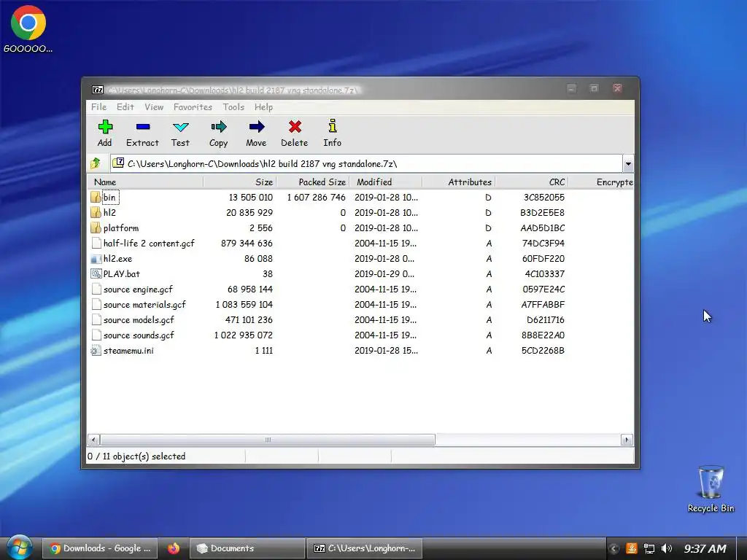Open the Tools menu

(233, 107)
